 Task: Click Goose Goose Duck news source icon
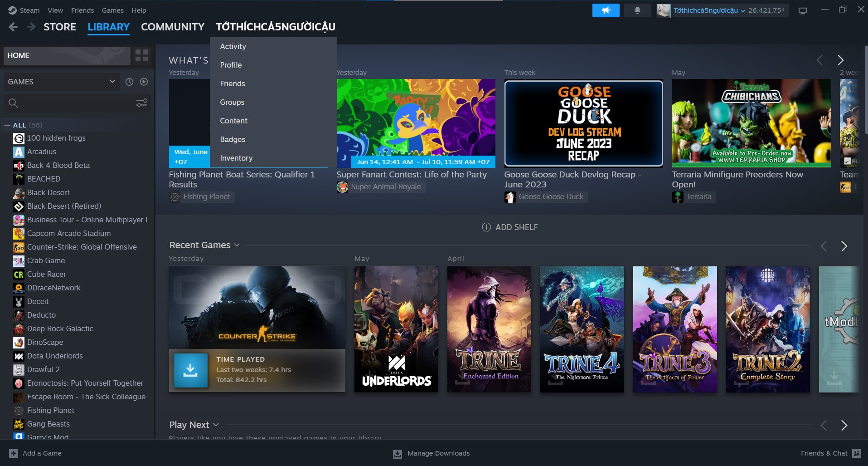[x=510, y=197]
